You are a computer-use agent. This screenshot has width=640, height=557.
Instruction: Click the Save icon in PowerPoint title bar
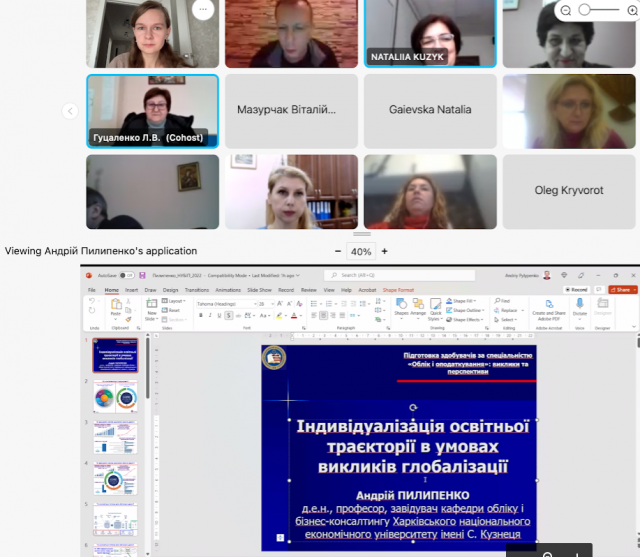point(142,275)
